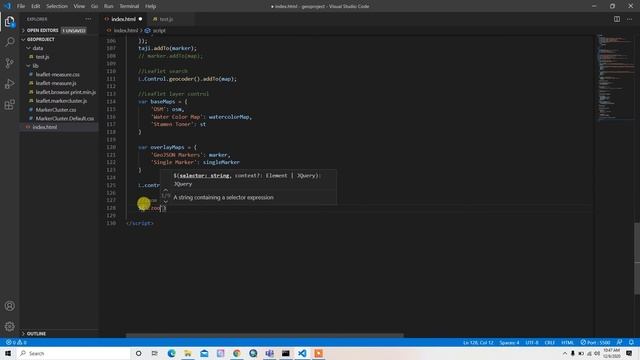The width and height of the screenshot is (640, 360).
Task: Open MarkerCluster.Default.css file
Action: click(x=64, y=118)
